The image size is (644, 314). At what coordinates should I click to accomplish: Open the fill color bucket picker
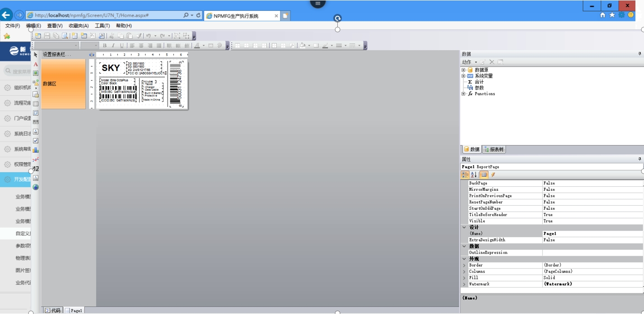click(303, 46)
